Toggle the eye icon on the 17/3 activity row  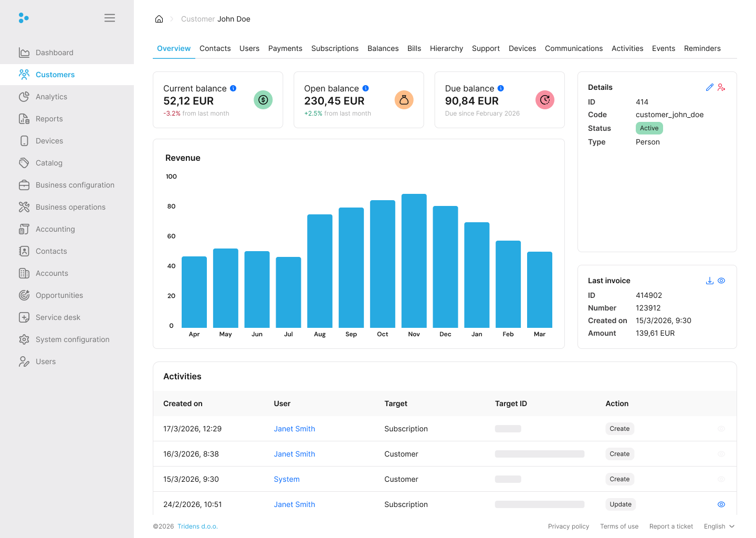click(721, 428)
